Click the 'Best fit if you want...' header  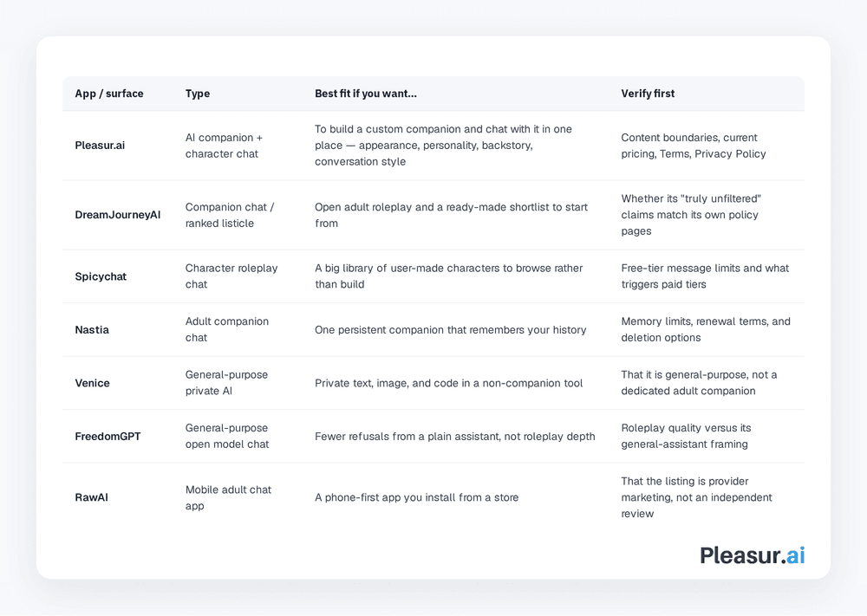pyautogui.click(x=366, y=94)
